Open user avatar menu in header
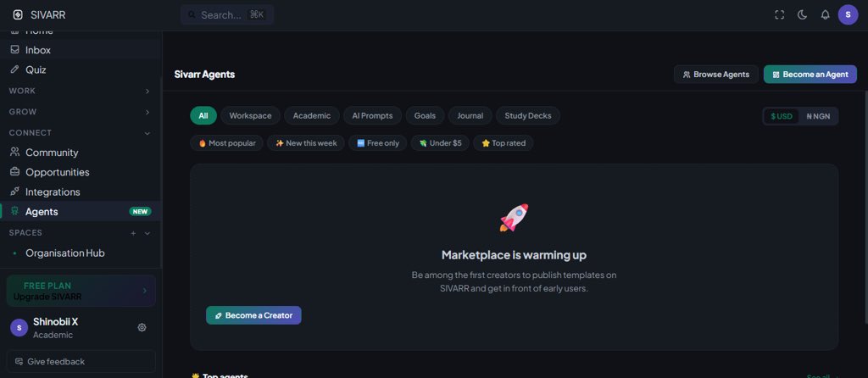Image resolution: width=868 pixels, height=378 pixels. [x=848, y=15]
